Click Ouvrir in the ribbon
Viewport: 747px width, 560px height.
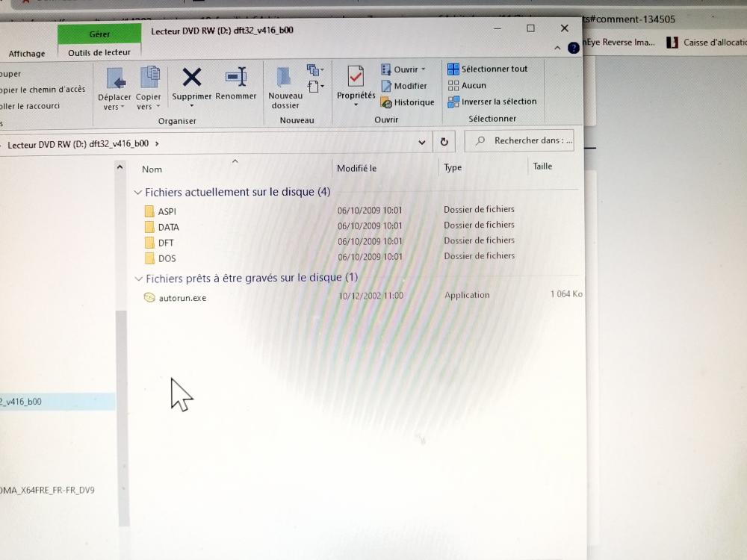403,69
